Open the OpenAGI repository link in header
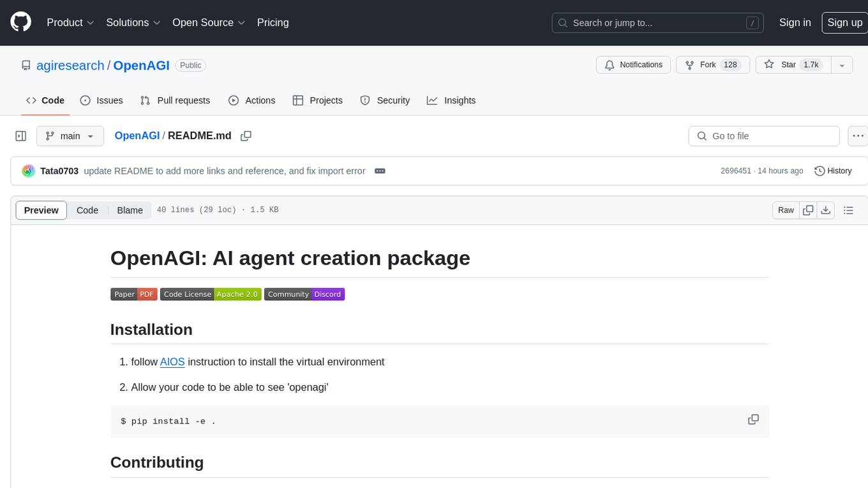The image size is (868, 488). [141, 65]
